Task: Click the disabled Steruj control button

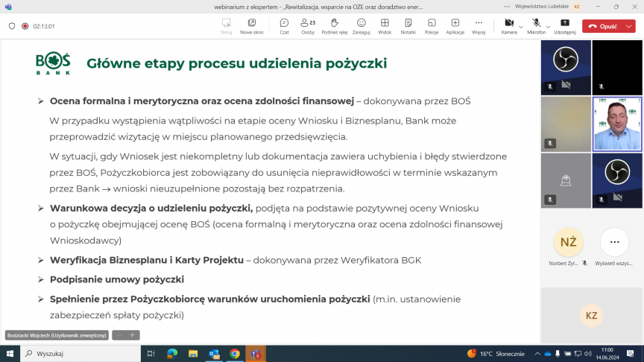Action: click(226, 26)
